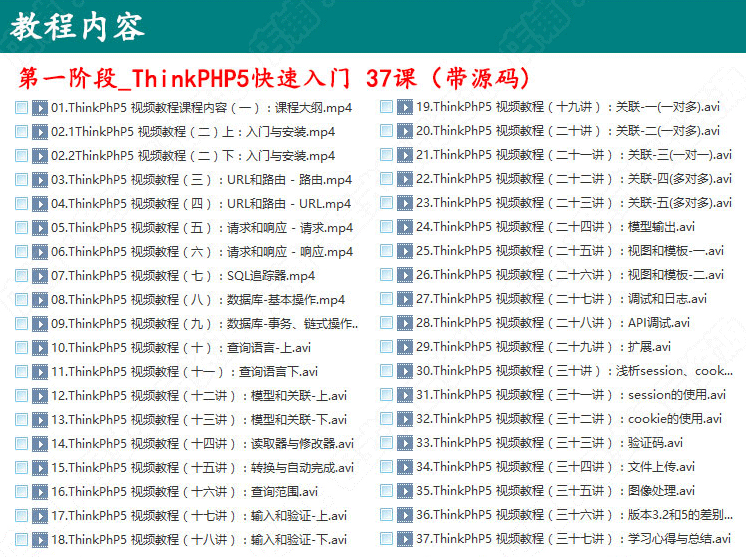Click video icon for 05 请求和响应 - 请求.mp4

pos(40,228)
